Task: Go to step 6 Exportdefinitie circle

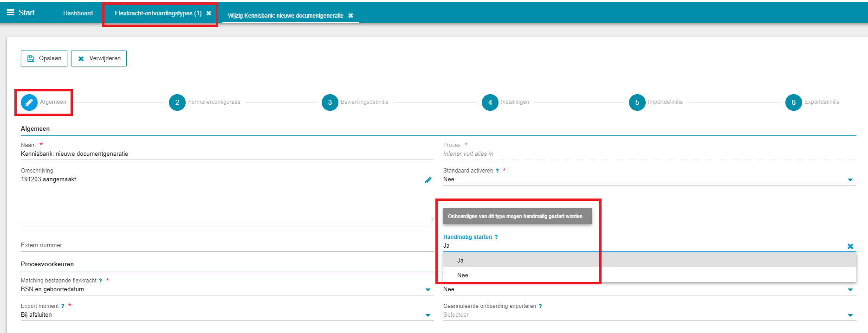Action: click(794, 102)
